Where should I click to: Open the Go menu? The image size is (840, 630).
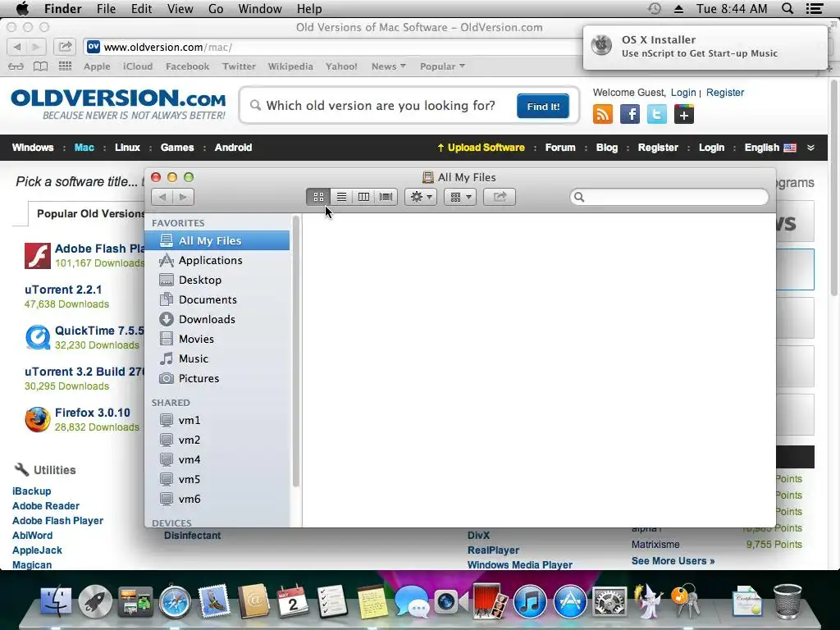click(216, 9)
